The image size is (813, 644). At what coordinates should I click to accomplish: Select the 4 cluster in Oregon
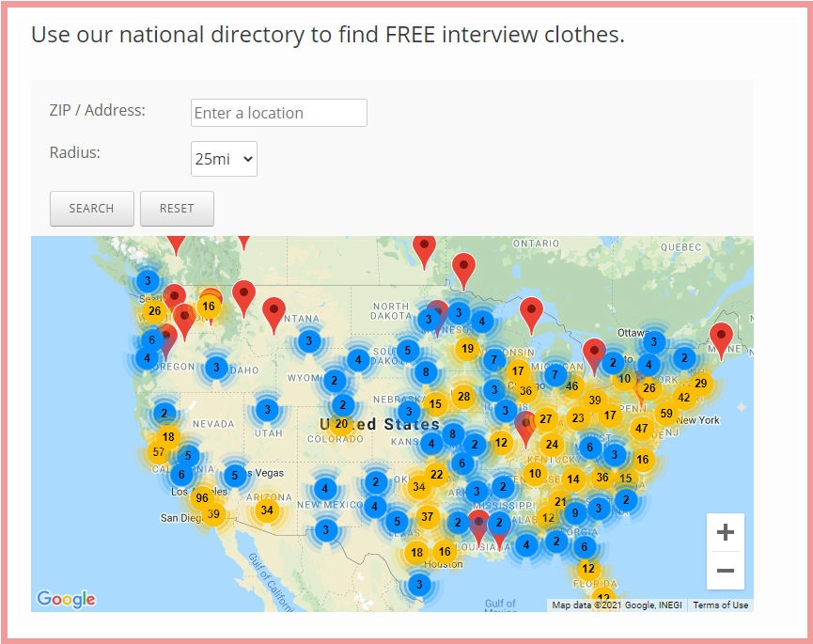click(x=148, y=358)
